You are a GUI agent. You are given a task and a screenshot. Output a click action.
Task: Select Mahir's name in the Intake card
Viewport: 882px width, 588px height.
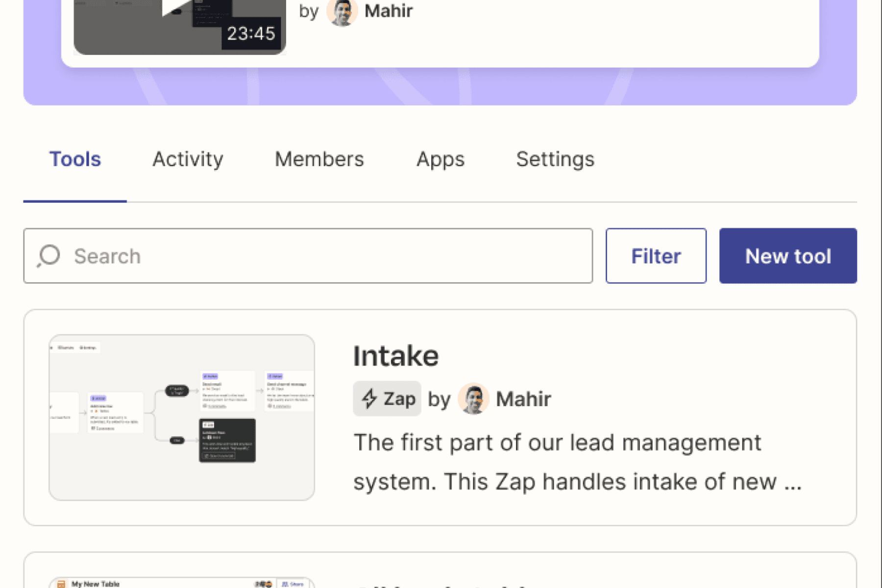pos(523,399)
